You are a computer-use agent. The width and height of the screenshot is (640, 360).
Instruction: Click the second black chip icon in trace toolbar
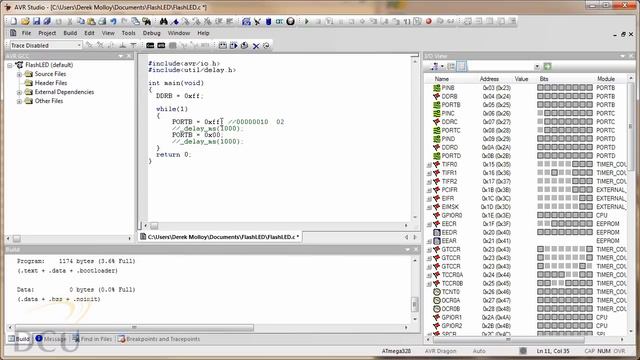pyautogui.click(x=161, y=45)
